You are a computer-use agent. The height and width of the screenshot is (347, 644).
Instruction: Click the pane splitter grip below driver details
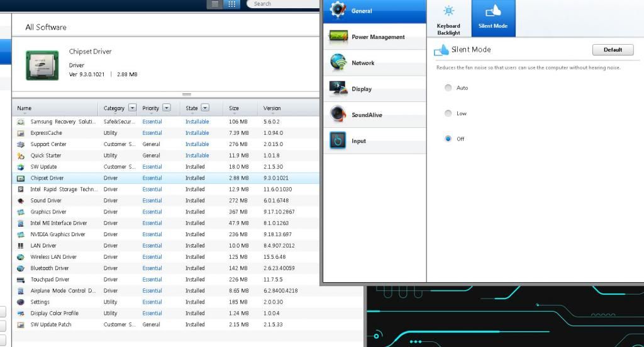pyautogui.click(x=186, y=94)
